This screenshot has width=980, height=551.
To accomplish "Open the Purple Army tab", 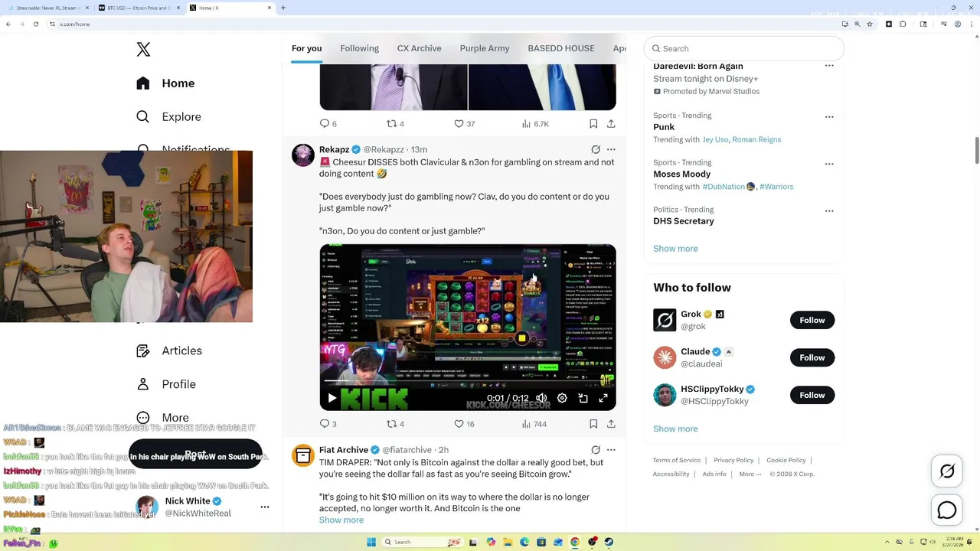I will 484,48.
